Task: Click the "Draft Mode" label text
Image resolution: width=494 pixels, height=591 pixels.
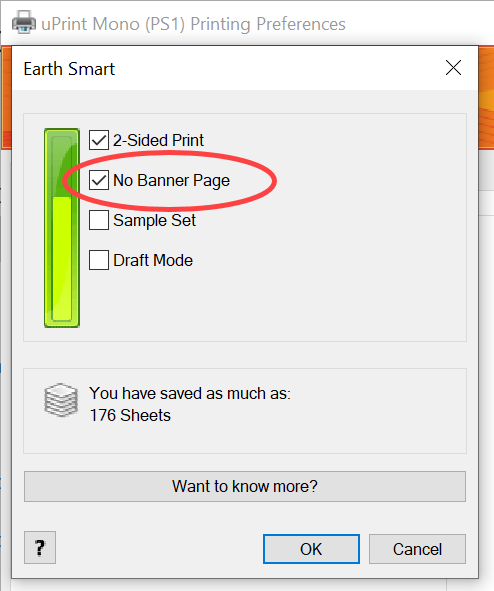Action: (x=153, y=260)
